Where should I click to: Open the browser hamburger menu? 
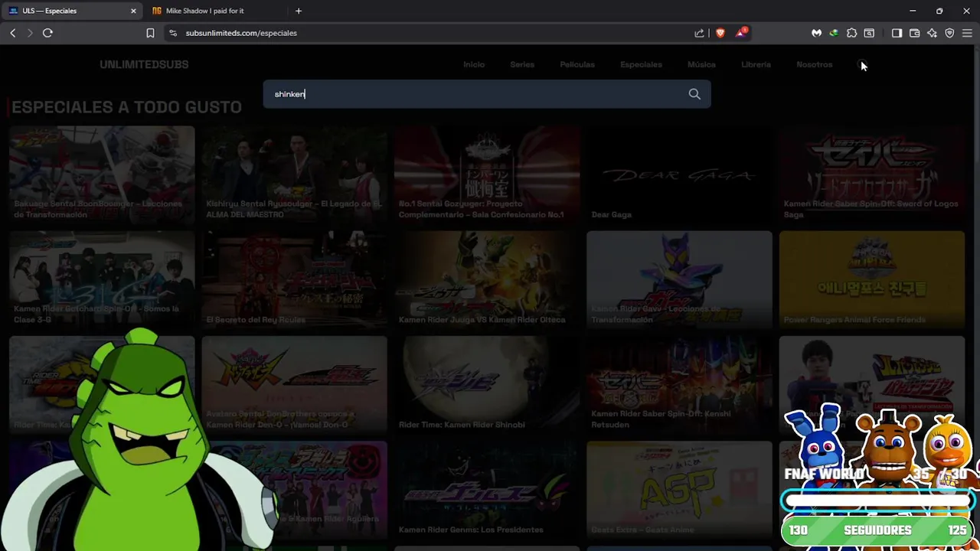point(967,33)
